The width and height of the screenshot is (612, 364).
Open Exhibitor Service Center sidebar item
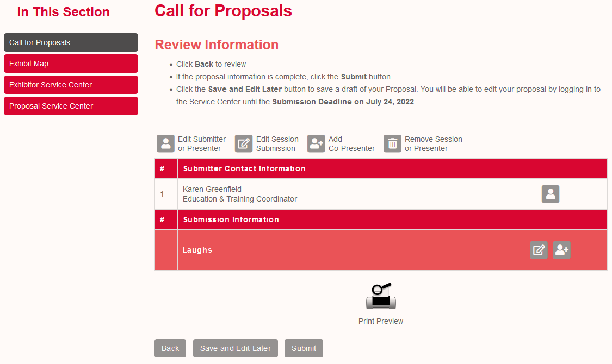[x=71, y=85]
